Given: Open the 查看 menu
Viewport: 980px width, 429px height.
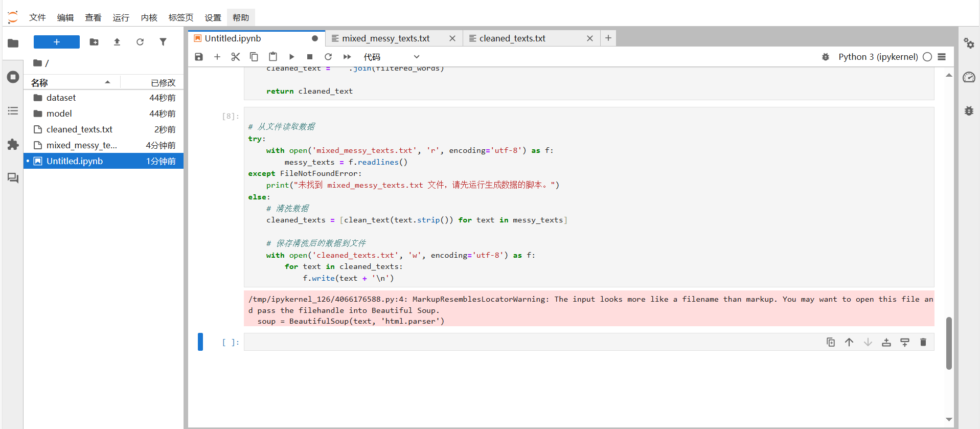Looking at the screenshot, I should tap(93, 17).
